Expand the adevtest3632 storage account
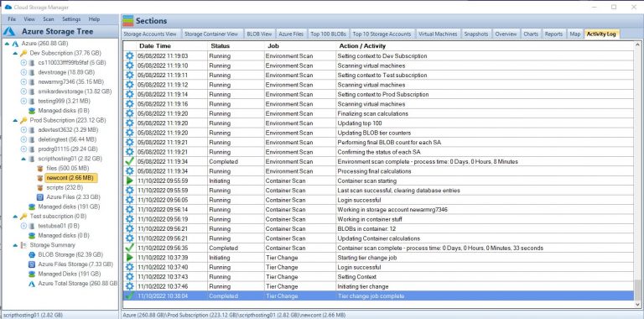 (x=23, y=130)
